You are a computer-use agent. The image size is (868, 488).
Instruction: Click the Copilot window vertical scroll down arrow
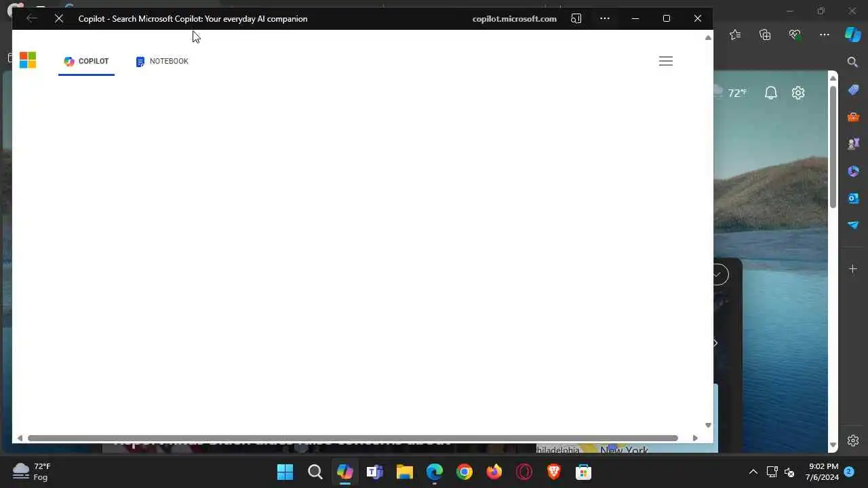point(708,425)
